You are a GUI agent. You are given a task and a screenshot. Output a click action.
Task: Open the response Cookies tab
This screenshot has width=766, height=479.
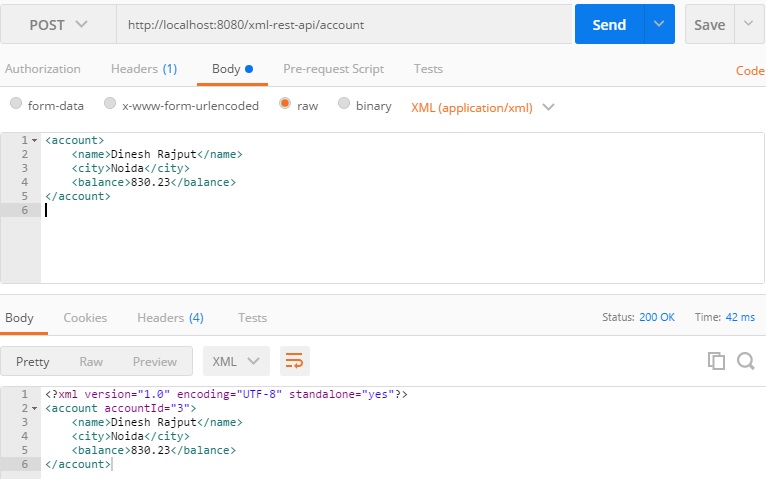tap(85, 318)
